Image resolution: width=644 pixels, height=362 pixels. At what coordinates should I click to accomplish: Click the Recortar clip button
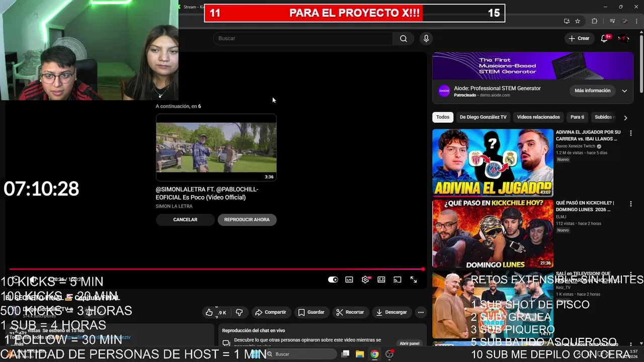[x=350, y=312]
